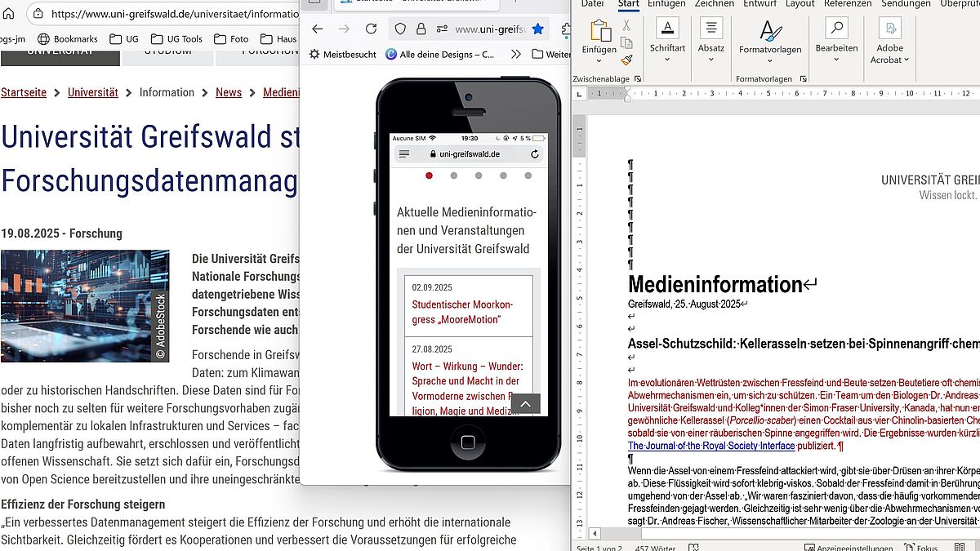The width and height of the screenshot is (980, 551).
Task: Show more Firefox bookmarks via double chevron
Action: pos(515,55)
